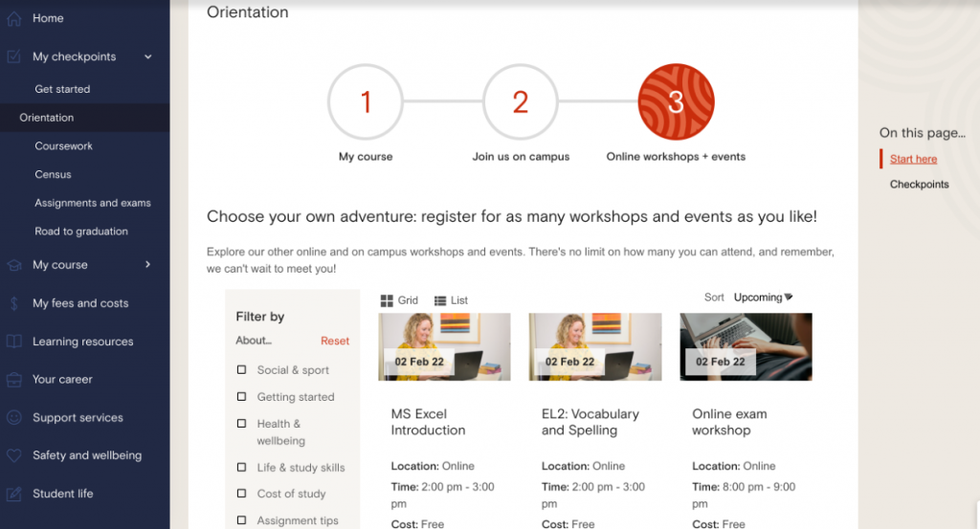Click the Online exam workshop thumbnail
The image size is (980, 529).
pos(746,346)
